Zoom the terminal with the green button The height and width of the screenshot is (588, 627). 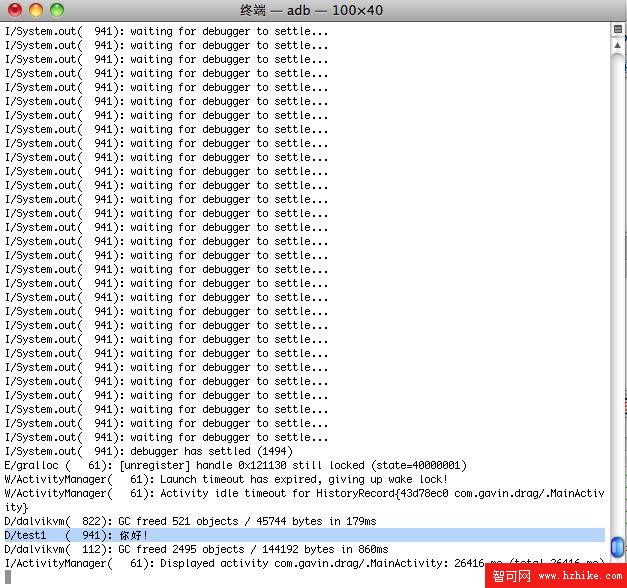click(57, 10)
